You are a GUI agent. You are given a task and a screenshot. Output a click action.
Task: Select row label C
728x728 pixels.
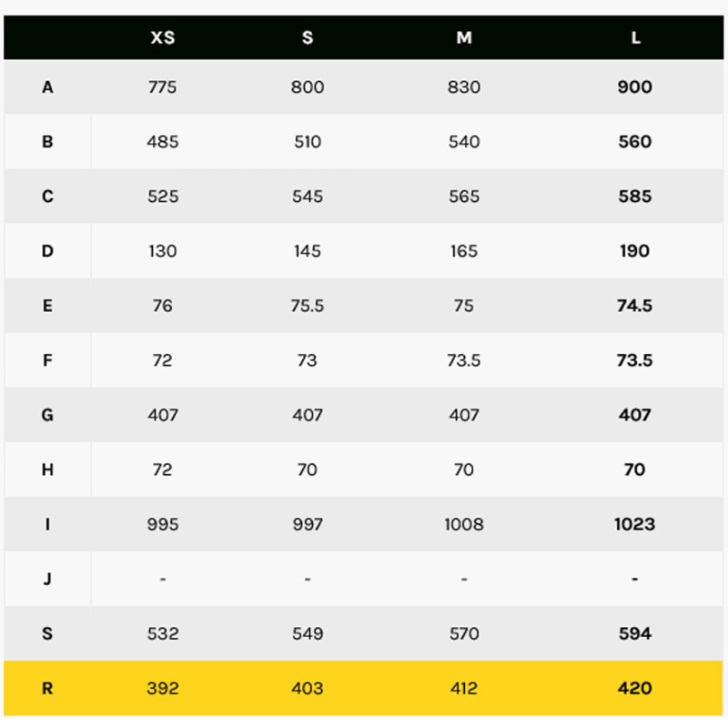coord(47,197)
